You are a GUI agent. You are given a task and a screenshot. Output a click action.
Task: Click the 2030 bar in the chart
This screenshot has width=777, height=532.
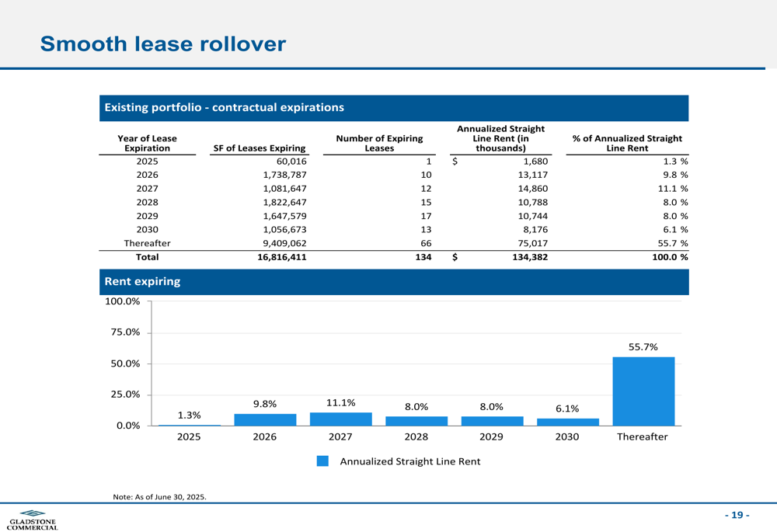(x=568, y=422)
